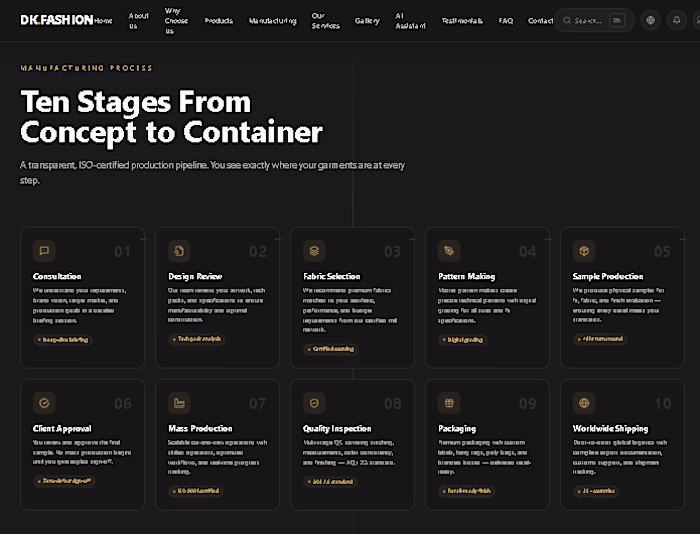
Task: Click the Mass Production card title
Action: [x=200, y=429]
